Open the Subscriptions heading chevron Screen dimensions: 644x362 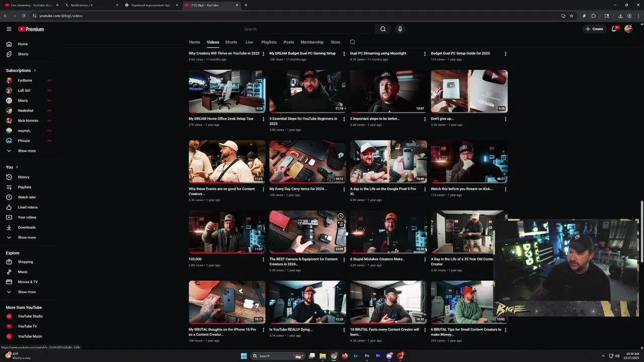[35, 70]
